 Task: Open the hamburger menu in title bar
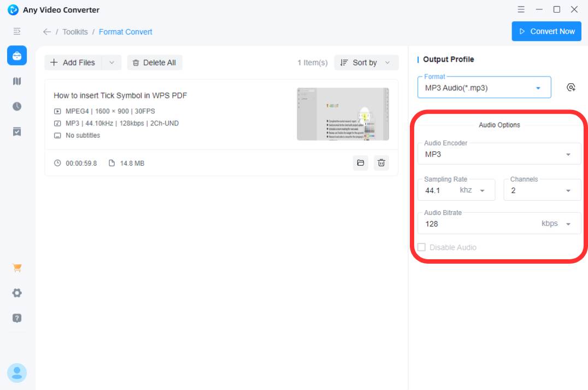click(521, 9)
